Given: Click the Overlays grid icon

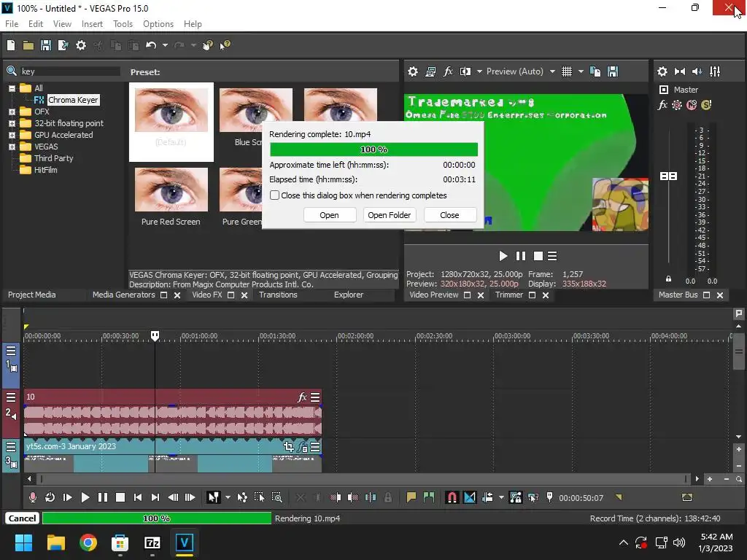Looking at the screenshot, I should coord(566,71).
